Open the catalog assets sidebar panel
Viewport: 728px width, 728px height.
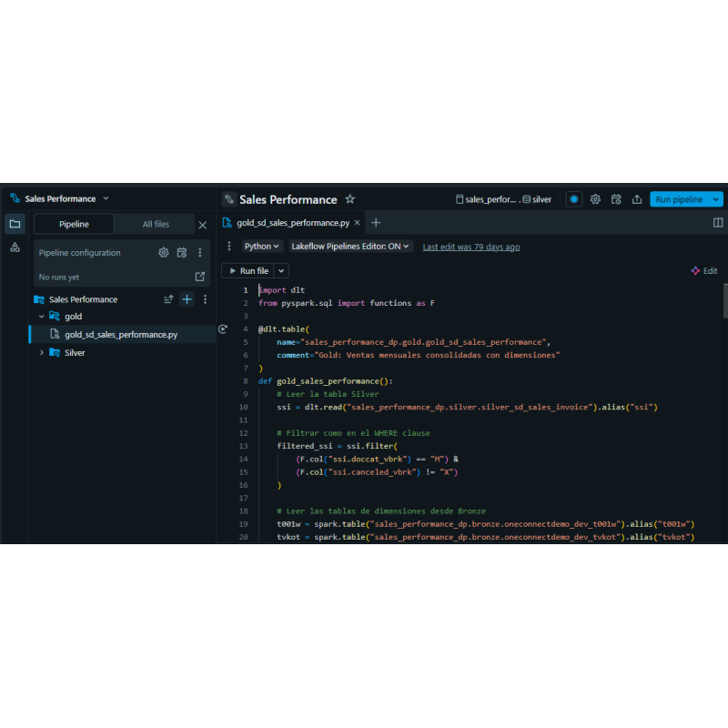pyautogui.click(x=15, y=248)
